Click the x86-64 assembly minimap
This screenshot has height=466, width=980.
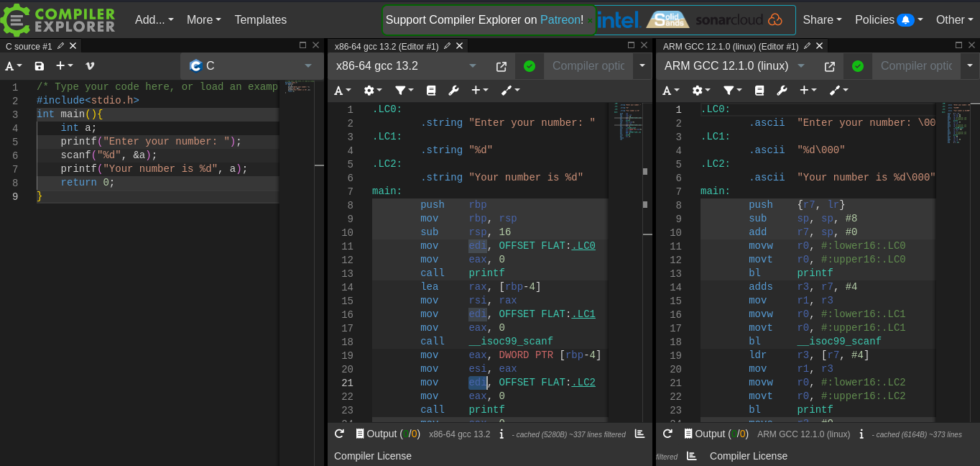pos(625,262)
